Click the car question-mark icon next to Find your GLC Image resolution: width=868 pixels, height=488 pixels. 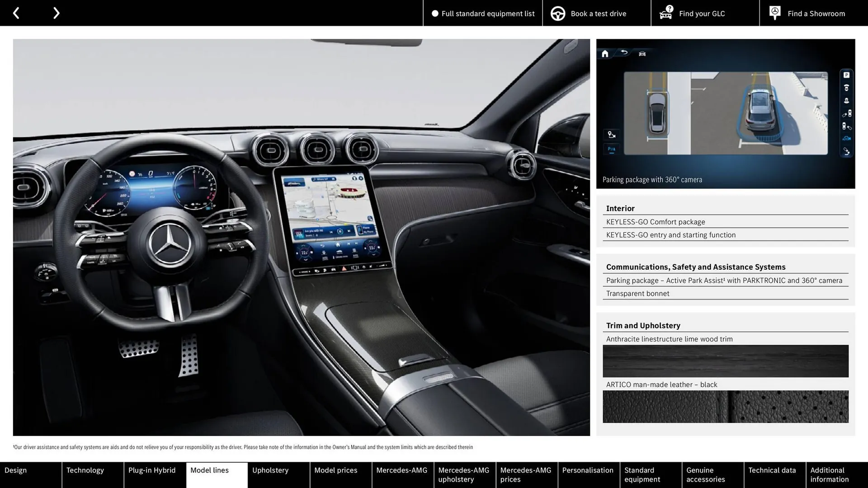666,12
